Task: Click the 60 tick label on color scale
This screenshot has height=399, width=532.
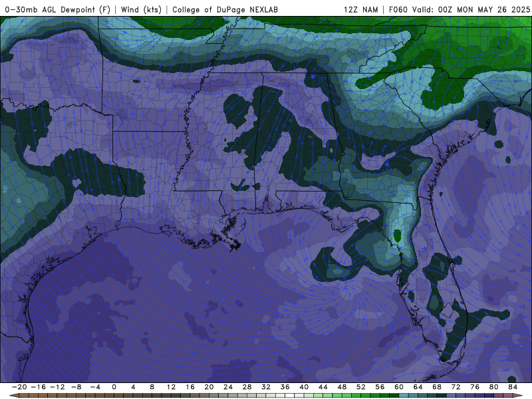Action: (x=399, y=387)
